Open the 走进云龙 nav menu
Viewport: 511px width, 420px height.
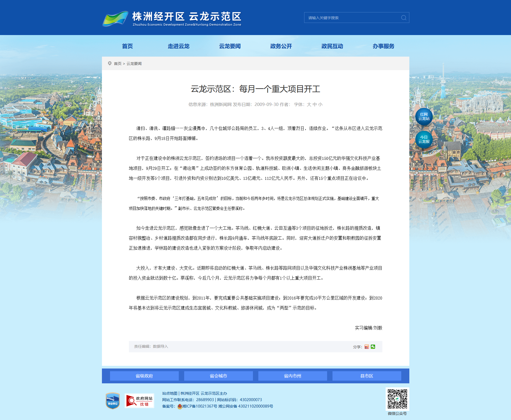click(179, 46)
